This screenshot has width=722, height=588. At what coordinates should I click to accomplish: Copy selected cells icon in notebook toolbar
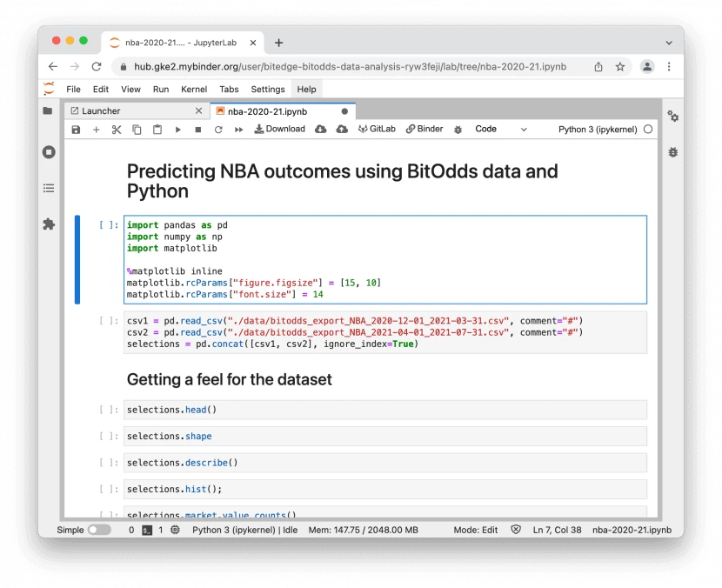pyautogui.click(x=137, y=130)
